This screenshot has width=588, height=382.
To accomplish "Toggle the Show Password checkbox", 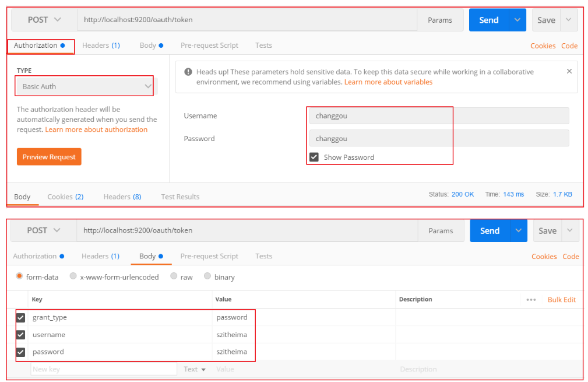I will 314,157.
